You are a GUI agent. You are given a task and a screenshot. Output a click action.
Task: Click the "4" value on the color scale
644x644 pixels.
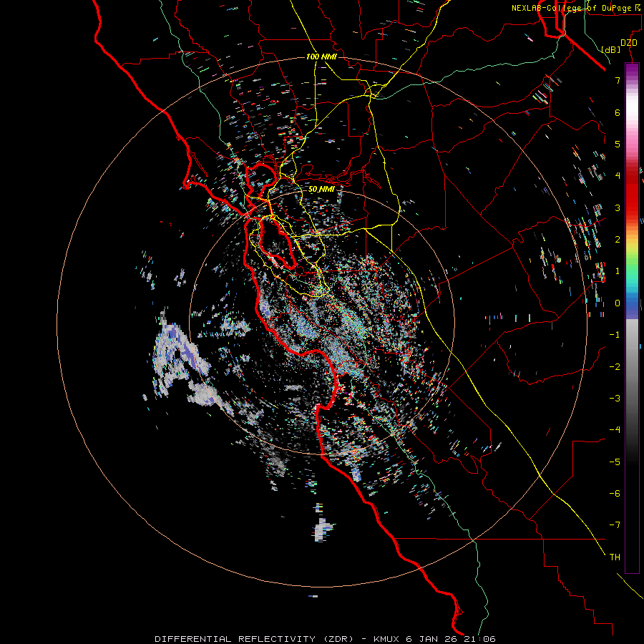618,176
